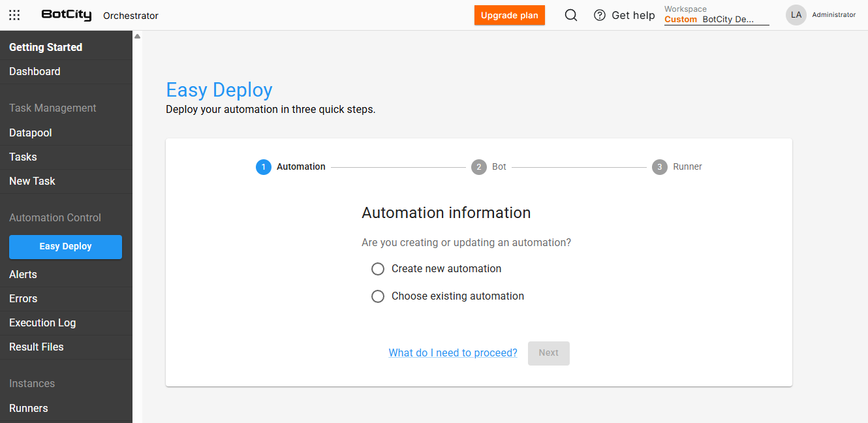Go to Dashboard in sidebar
This screenshot has height=423, width=868.
tap(66, 72)
